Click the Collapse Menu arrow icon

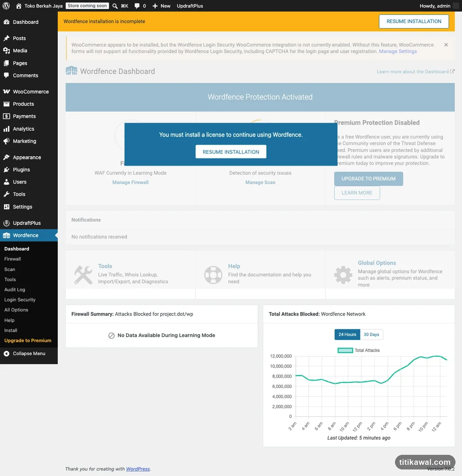7,354
